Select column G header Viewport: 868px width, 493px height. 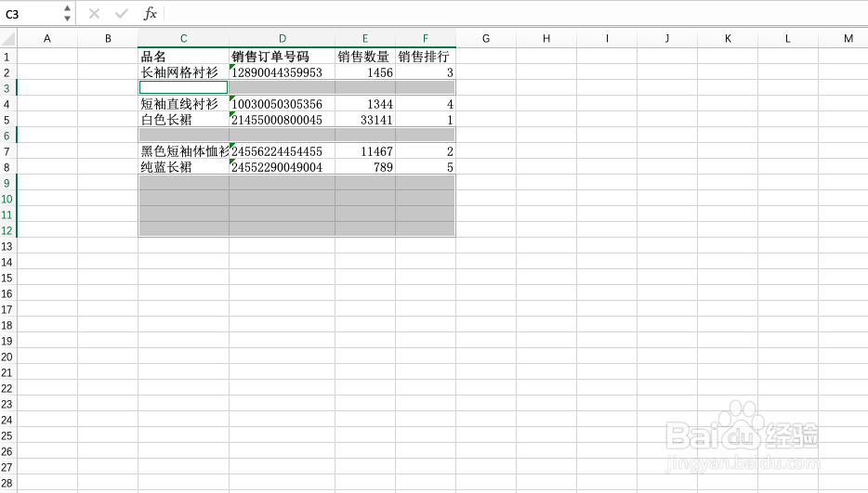(x=486, y=39)
